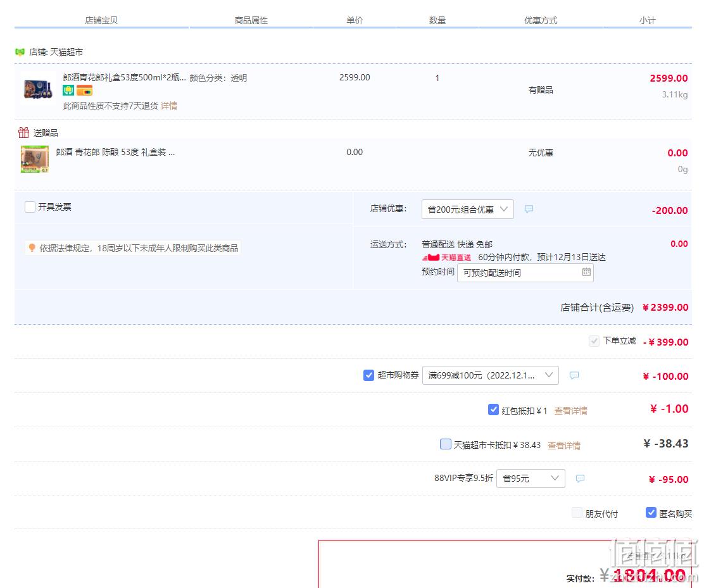This screenshot has width=704, height=588.
Task: Click the 无优惠 label in the gift row
Action: (541, 153)
